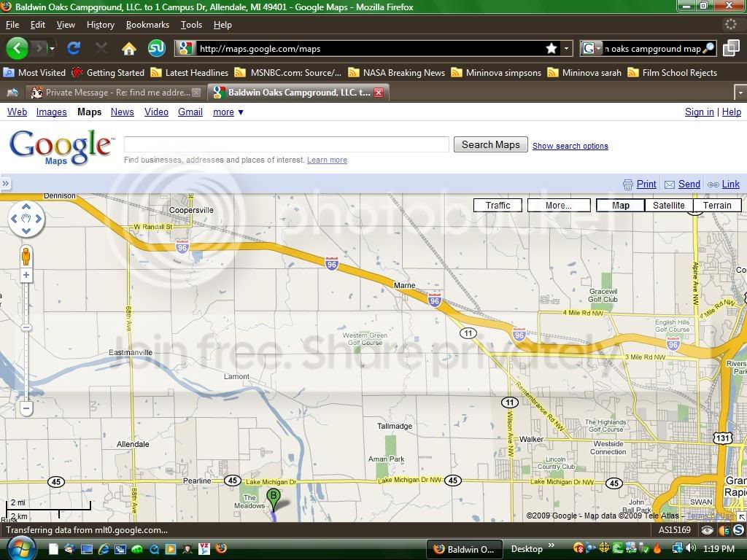
Task: Click the Sign in link
Action: [699, 112]
